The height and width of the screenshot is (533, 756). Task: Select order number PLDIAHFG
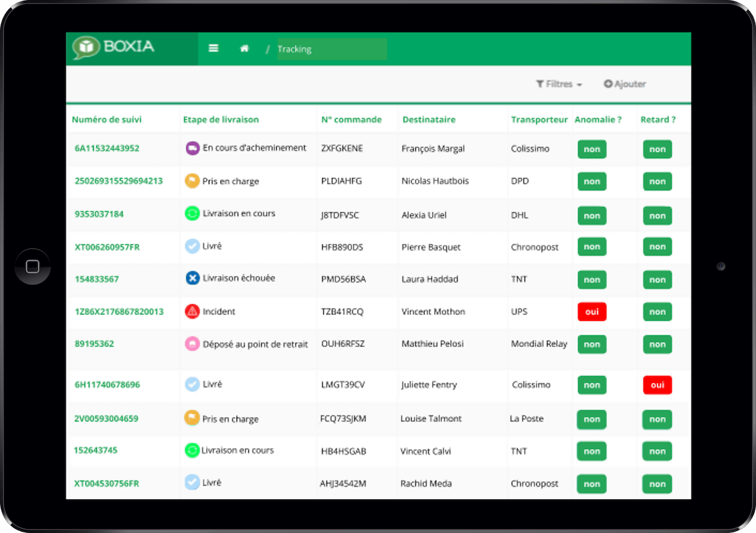coord(341,181)
